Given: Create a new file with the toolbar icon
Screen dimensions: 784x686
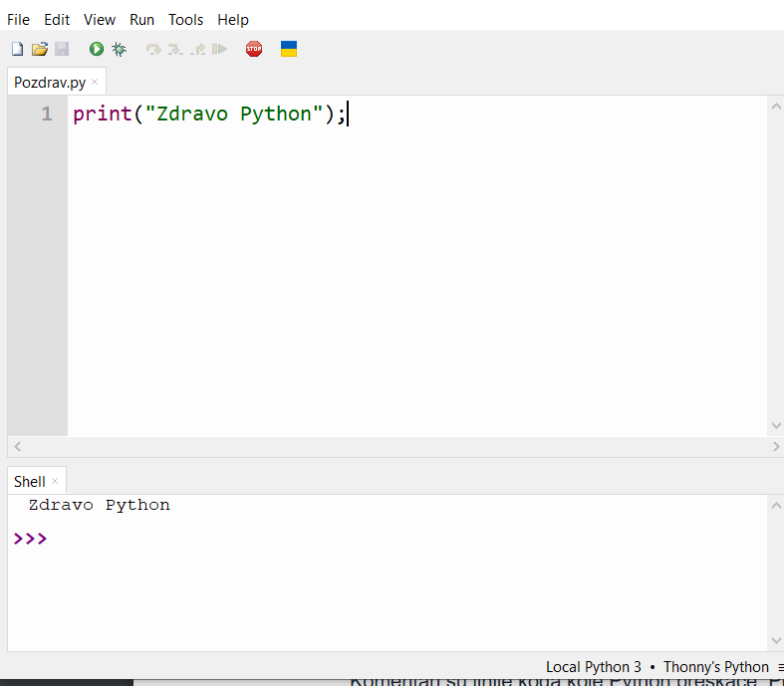Looking at the screenshot, I should click(x=18, y=49).
